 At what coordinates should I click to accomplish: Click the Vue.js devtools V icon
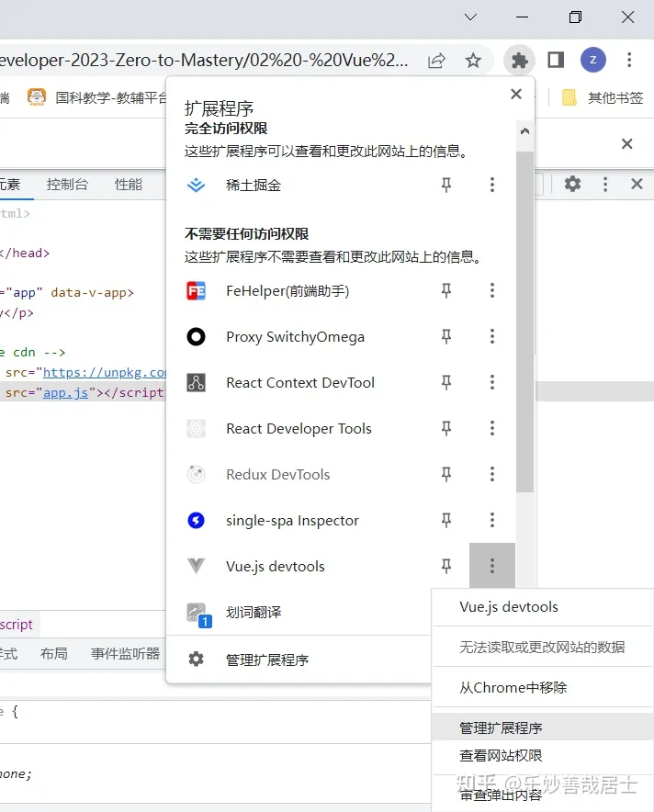(x=196, y=566)
